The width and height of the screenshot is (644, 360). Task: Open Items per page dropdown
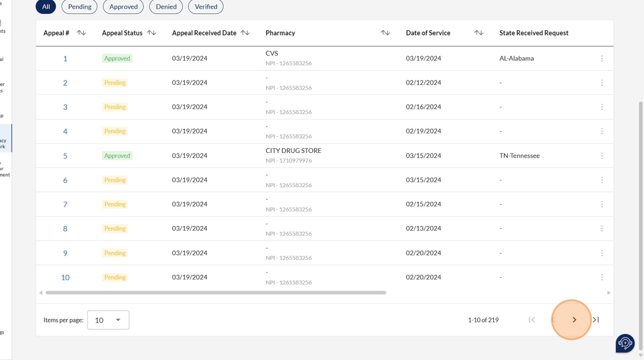(x=108, y=320)
